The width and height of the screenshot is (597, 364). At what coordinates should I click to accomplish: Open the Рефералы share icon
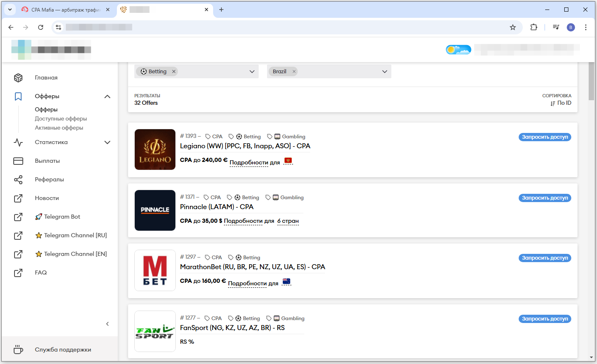(18, 180)
